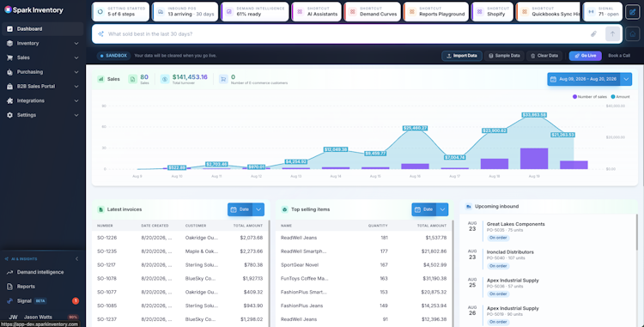Click the edit pencil icon top right

[x=633, y=12]
